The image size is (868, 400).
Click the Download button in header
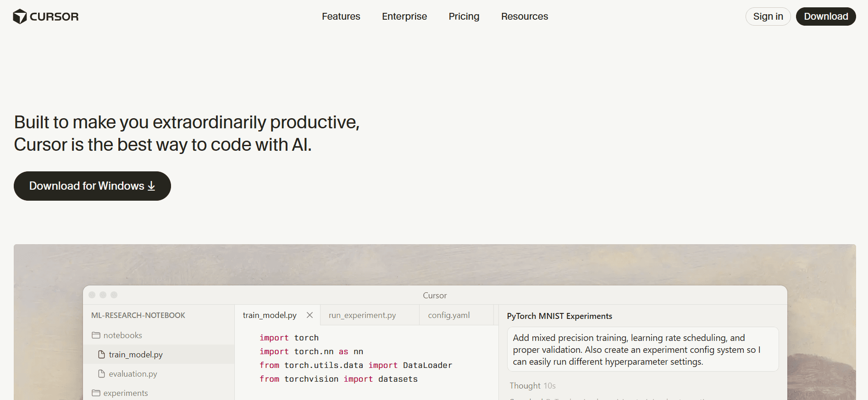tap(826, 16)
